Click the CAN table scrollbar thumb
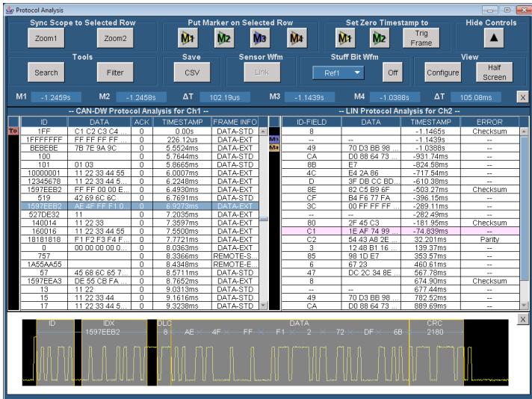This screenshot has width=532, height=399. point(264,219)
